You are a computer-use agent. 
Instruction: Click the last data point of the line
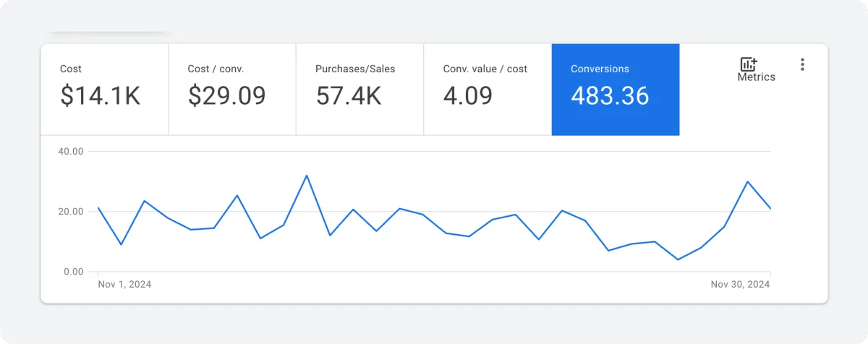click(770, 208)
